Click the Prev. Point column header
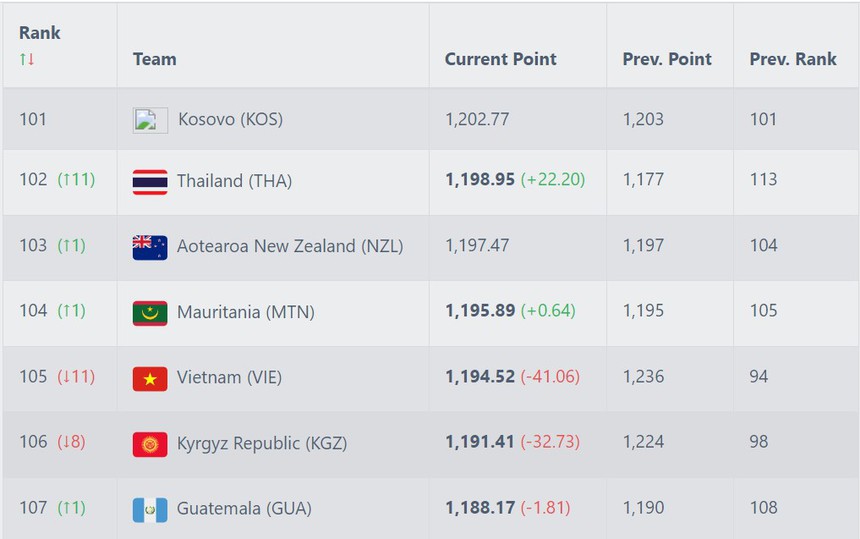860x539 pixels. tap(667, 59)
